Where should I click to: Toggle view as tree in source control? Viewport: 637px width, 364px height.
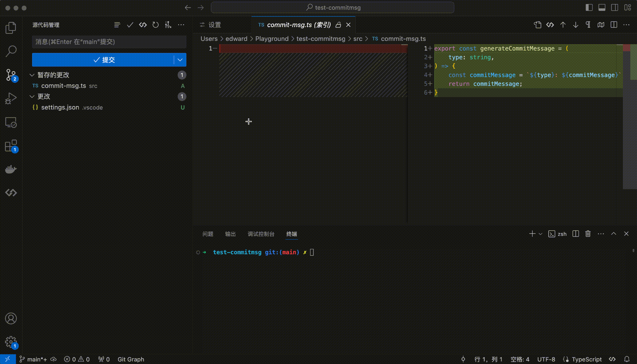pyautogui.click(x=117, y=25)
